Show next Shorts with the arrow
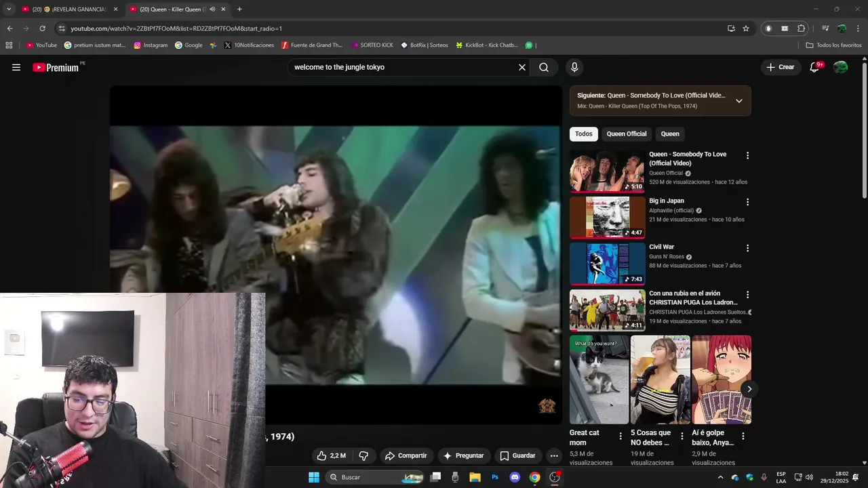Image resolution: width=868 pixels, height=488 pixels. tap(749, 388)
